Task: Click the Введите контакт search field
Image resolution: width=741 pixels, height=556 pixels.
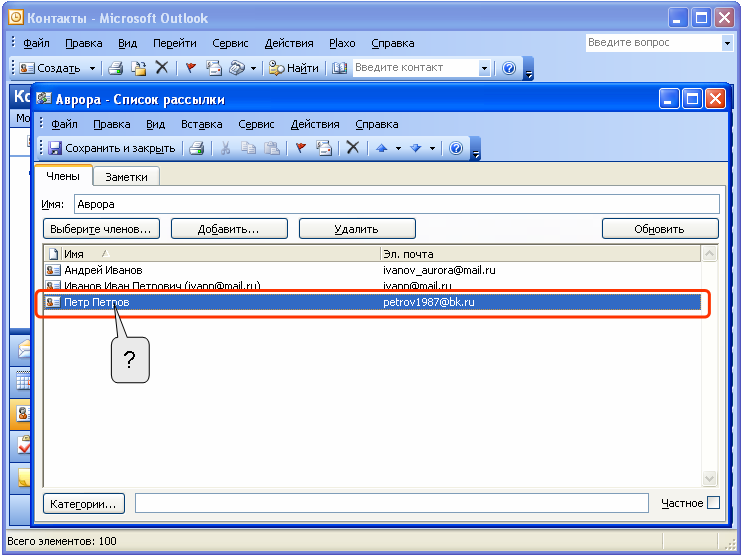Action: pos(415,68)
